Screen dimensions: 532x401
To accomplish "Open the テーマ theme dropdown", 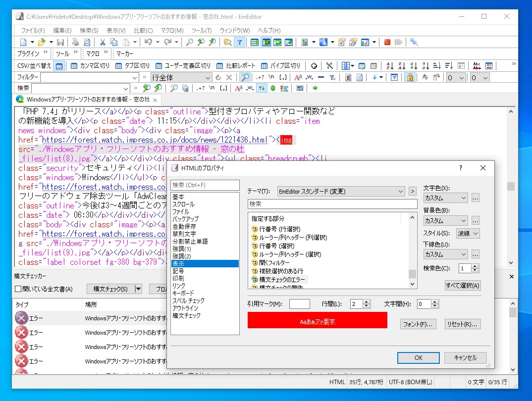I will click(401, 192).
